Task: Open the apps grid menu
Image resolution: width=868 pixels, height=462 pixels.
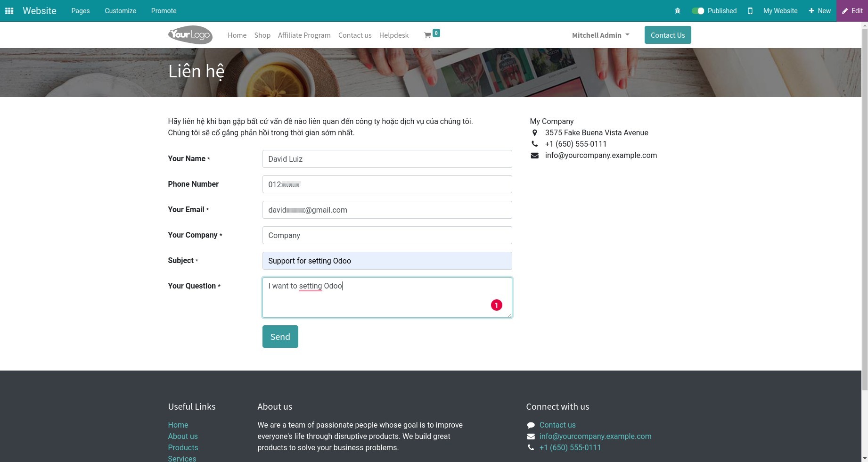Action: tap(8, 10)
